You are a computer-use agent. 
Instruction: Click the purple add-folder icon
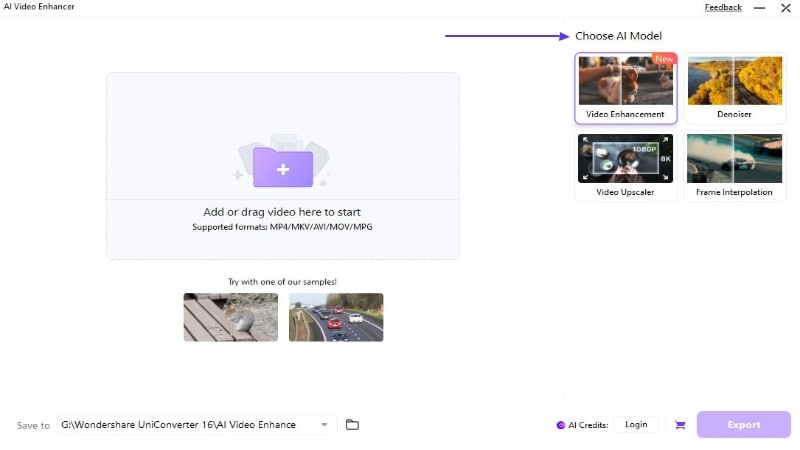click(283, 167)
